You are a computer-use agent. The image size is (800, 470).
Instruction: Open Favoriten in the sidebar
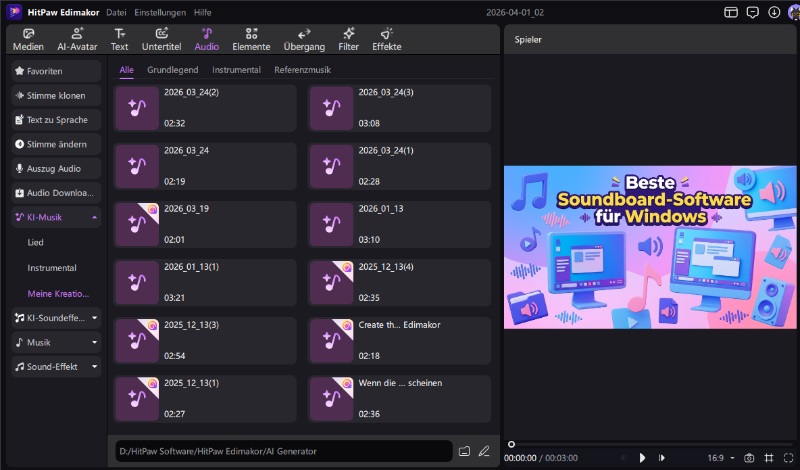56,71
